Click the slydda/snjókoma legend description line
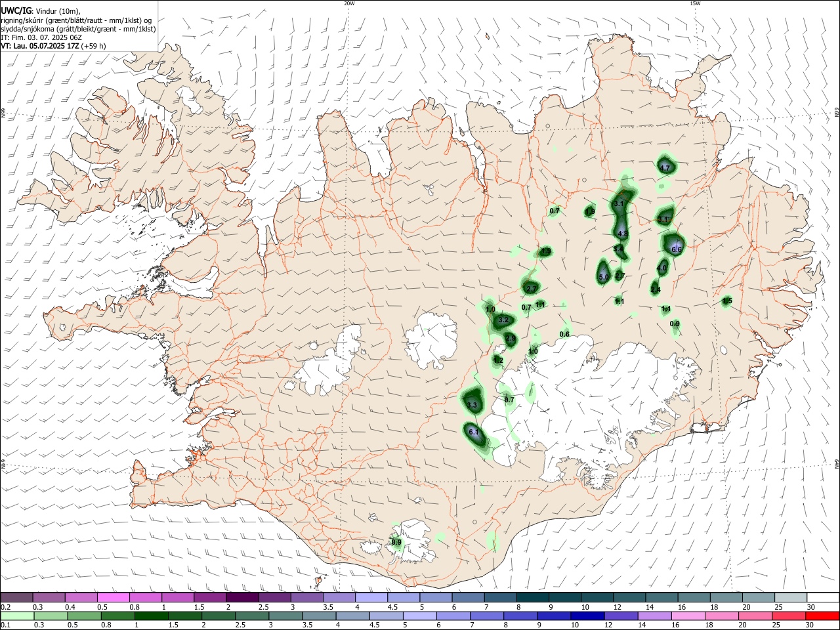 [78, 29]
